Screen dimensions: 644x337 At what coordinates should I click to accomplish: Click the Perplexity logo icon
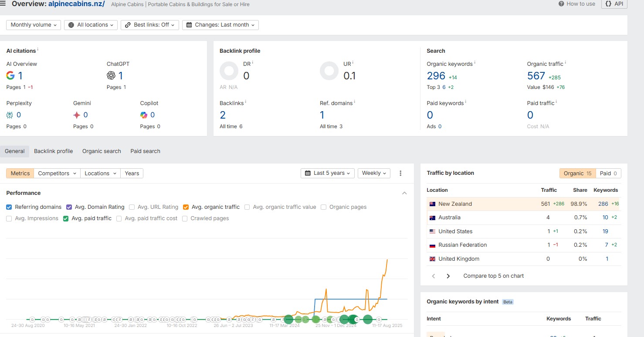pyautogui.click(x=10, y=115)
